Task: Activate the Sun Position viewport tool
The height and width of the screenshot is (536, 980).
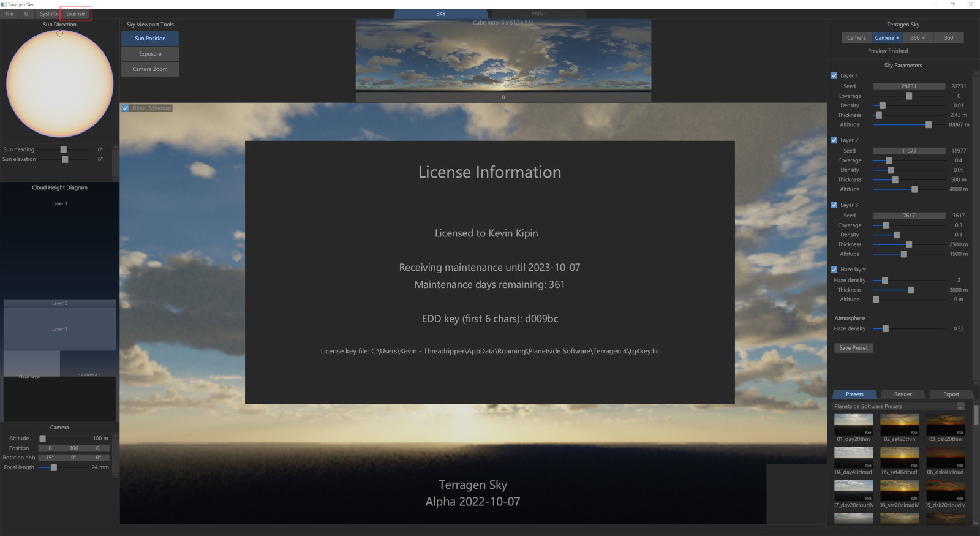Action: point(150,39)
